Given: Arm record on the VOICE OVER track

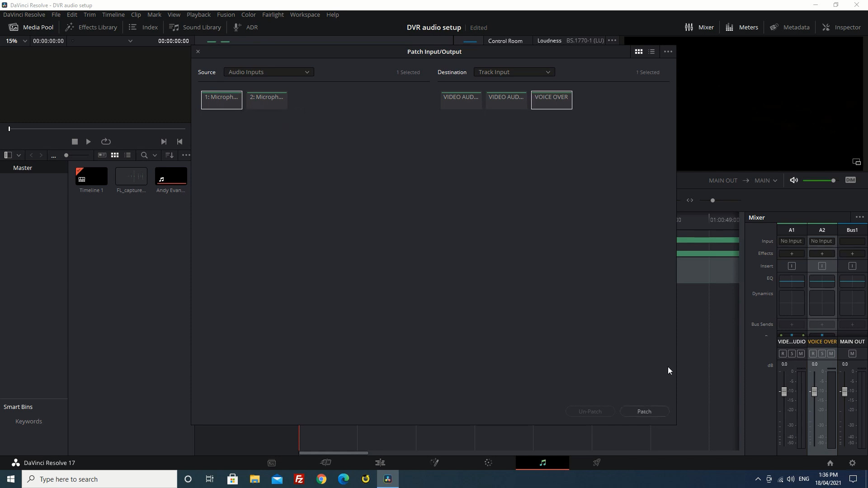Looking at the screenshot, I should [812, 354].
